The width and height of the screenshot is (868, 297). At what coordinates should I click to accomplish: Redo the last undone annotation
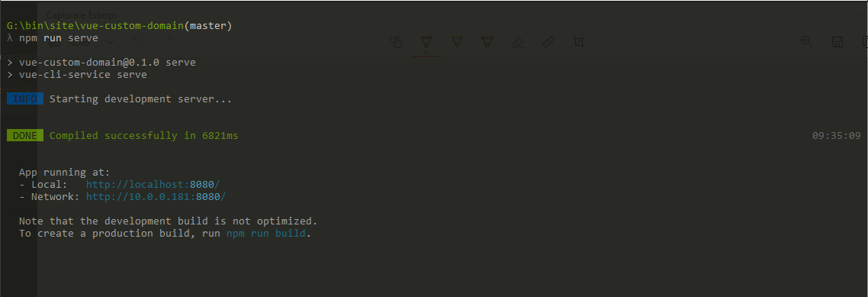tap(167, 40)
